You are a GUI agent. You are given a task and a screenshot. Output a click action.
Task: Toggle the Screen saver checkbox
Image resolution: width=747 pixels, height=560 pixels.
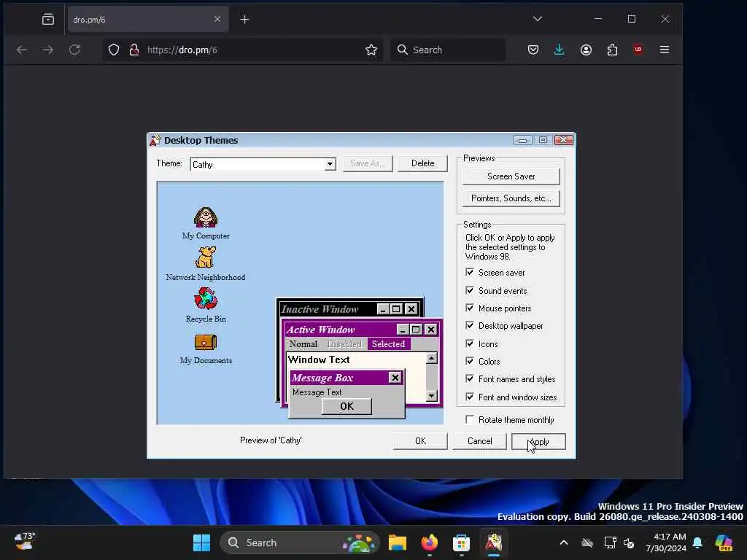(470, 272)
